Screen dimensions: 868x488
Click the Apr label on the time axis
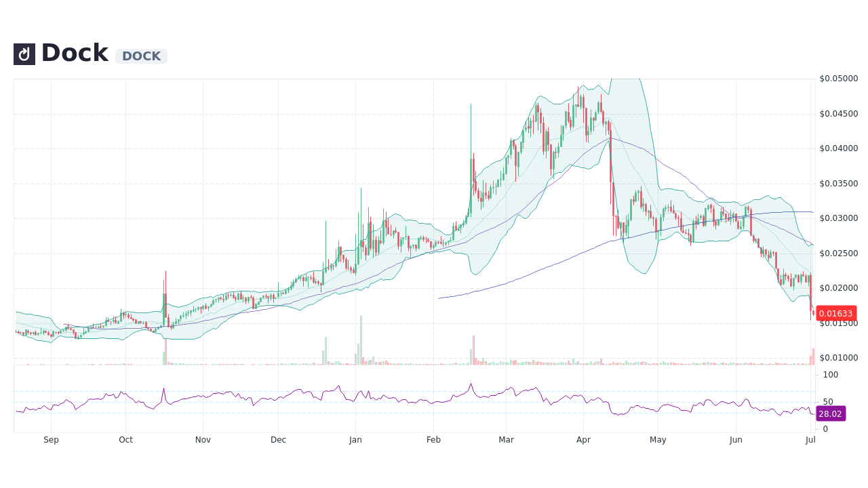click(x=583, y=439)
